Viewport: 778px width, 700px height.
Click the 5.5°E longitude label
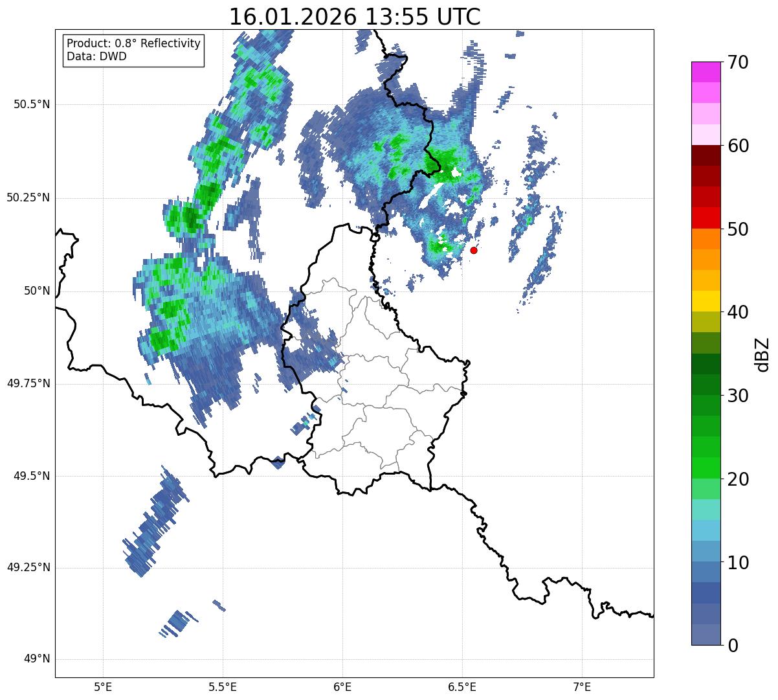tap(223, 686)
